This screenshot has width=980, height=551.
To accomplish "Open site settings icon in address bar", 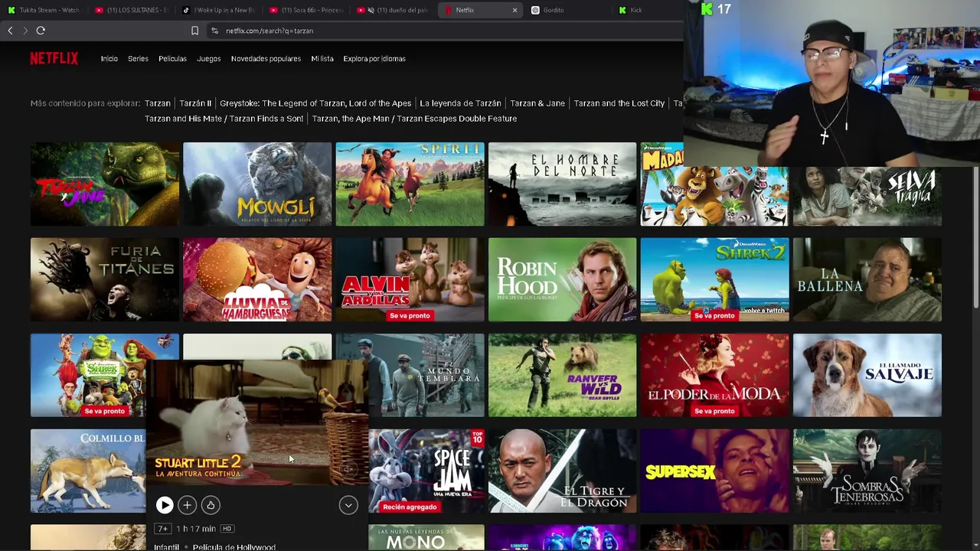I will coord(215,31).
